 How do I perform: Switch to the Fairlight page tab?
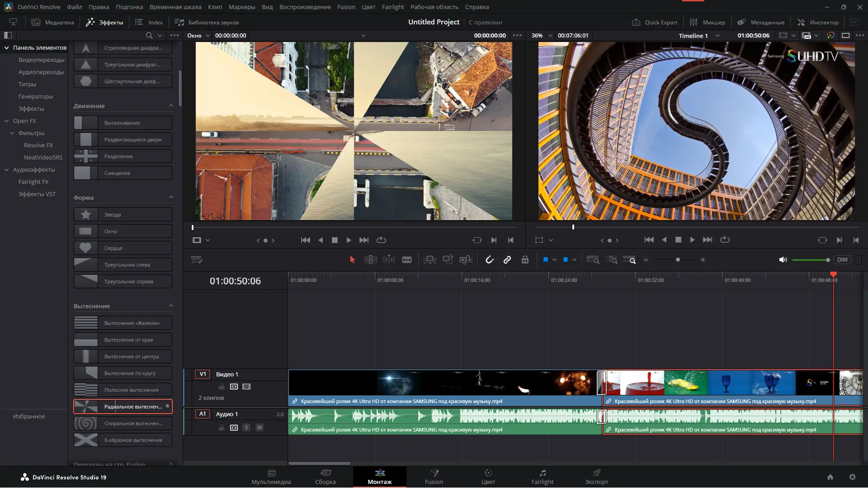click(x=542, y=477)
